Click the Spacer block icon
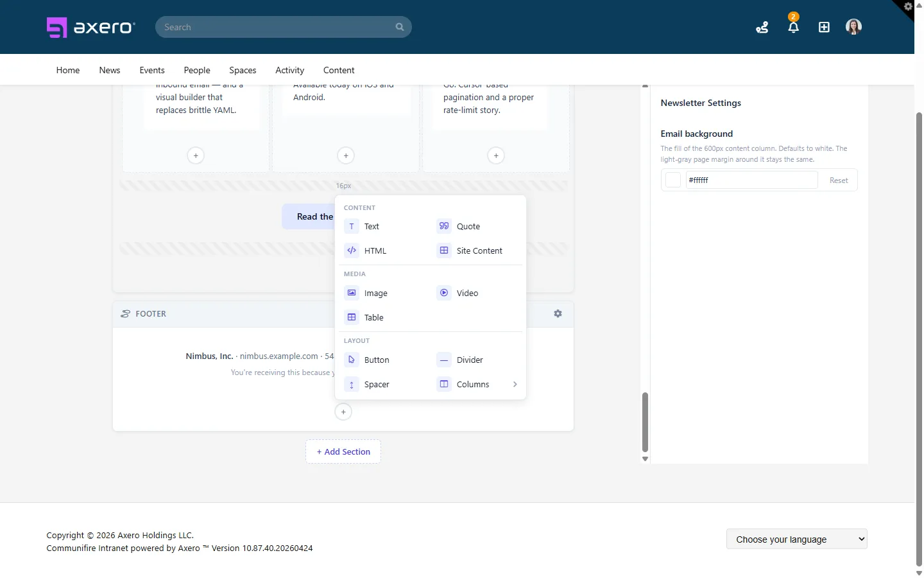The width and height of the screenshot is (924, 578). point(352,384)
